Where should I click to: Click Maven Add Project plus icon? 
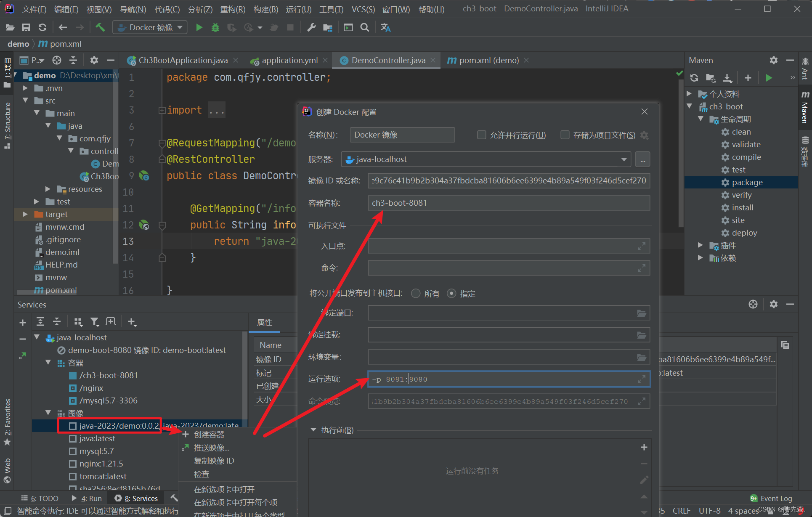pyautogui.click(x=748, y=78)
